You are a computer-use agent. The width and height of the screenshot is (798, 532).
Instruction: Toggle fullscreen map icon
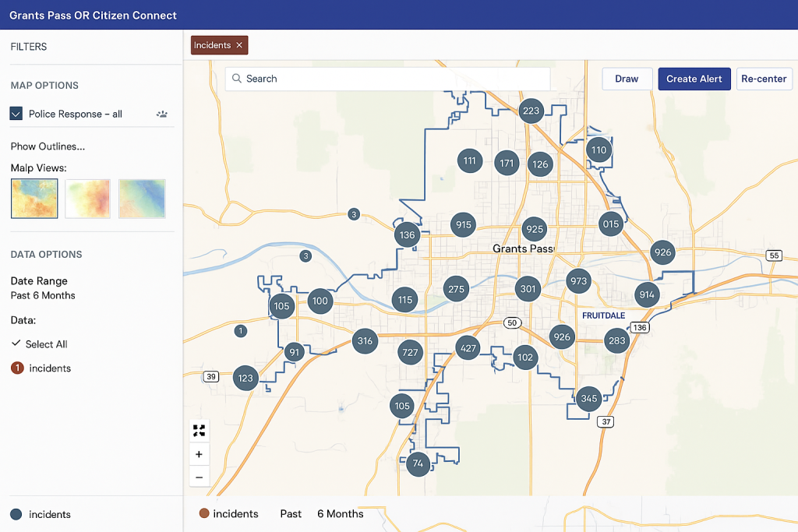(199, 431)
